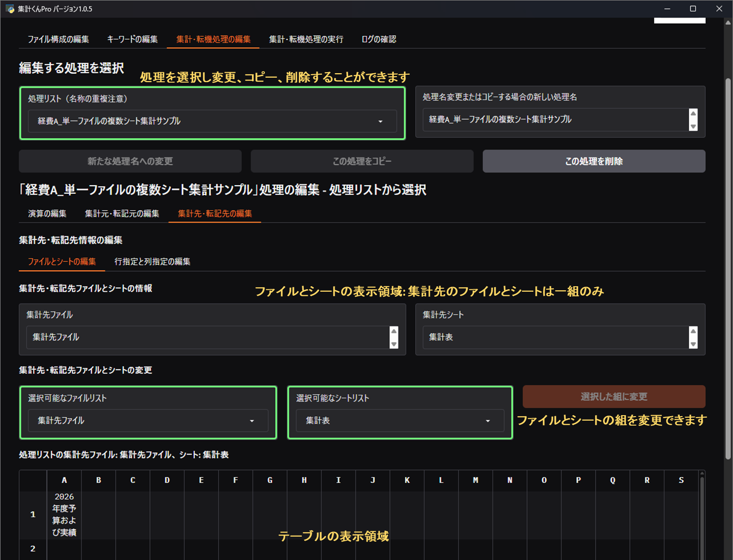Open the ファイル構成の編集 tab

pyautogui.click(x=58, y=39)
